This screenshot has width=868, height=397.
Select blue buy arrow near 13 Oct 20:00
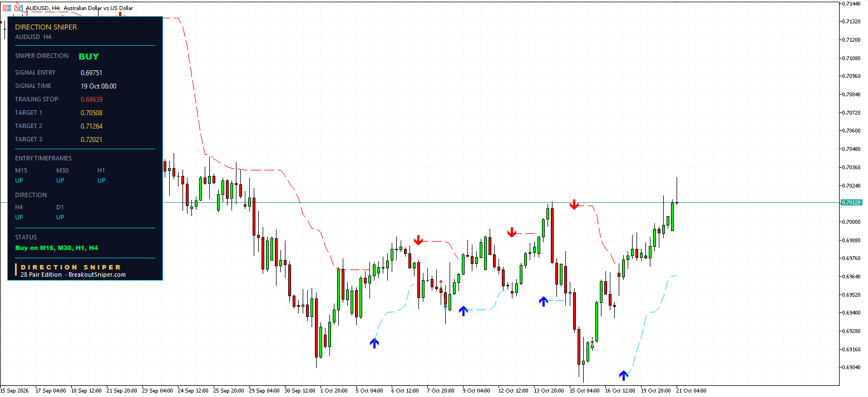(x=544, y=301)
